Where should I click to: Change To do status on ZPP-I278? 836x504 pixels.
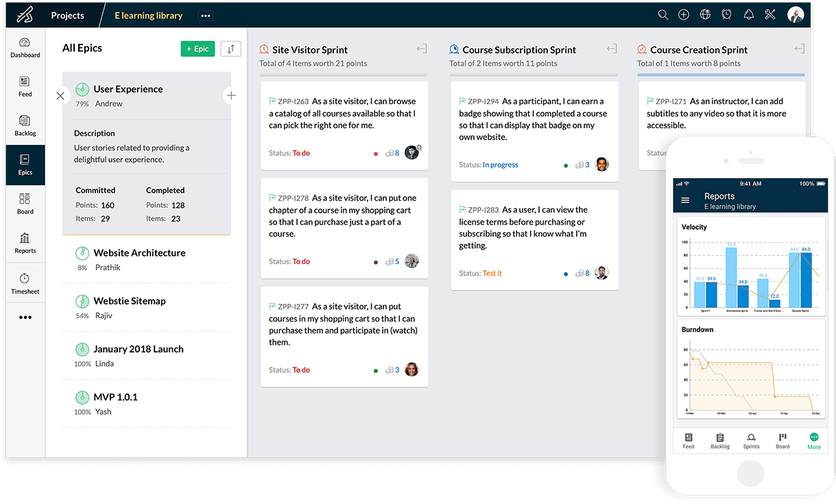pyautogui.click(x=301, y=261)
